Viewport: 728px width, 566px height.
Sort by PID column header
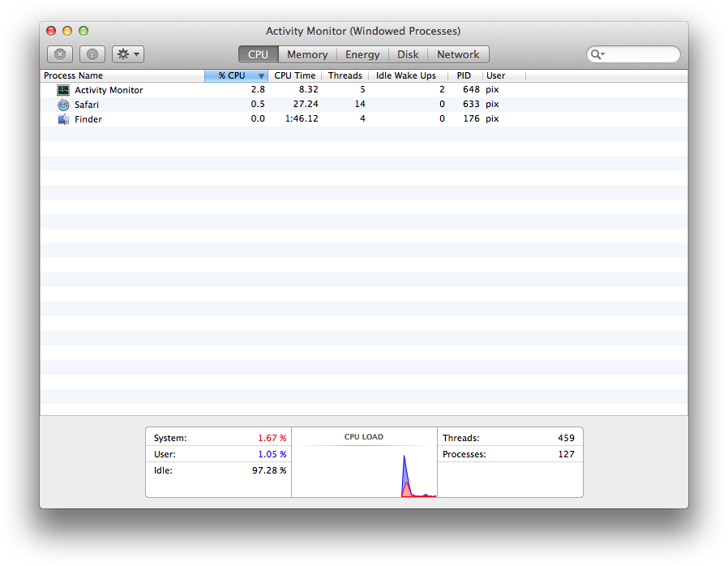tap(464, 75)
